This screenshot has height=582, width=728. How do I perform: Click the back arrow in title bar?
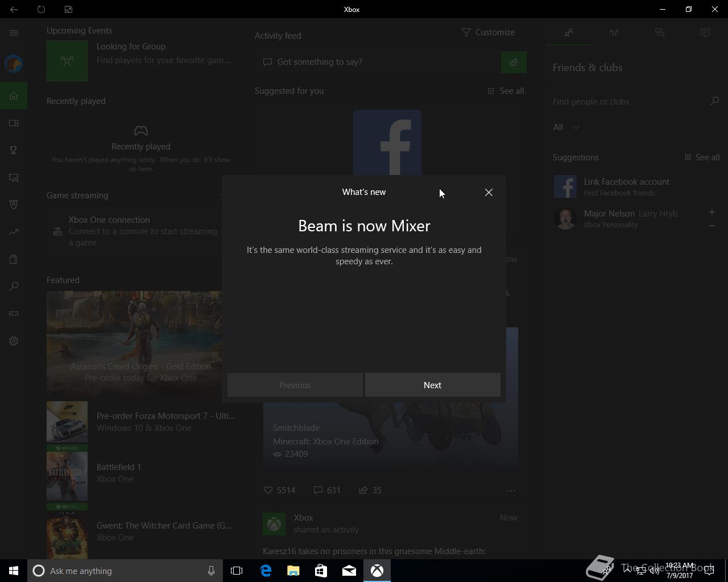point(14,9)
